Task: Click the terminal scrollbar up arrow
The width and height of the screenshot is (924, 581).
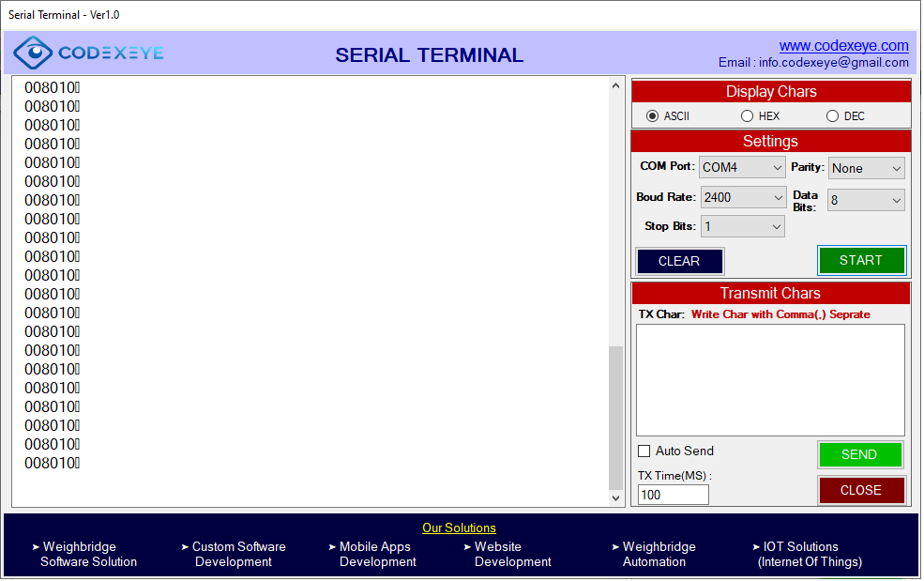Action: [616, 86]
